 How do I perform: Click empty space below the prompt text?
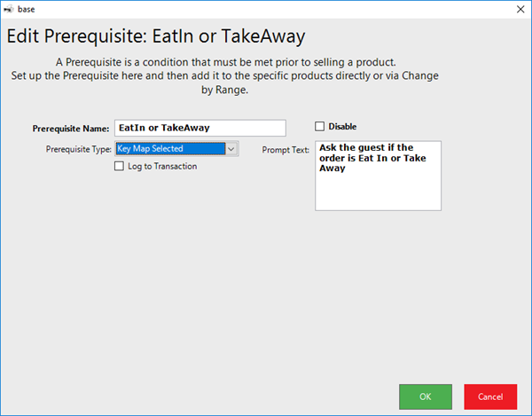tap(378, 193)
